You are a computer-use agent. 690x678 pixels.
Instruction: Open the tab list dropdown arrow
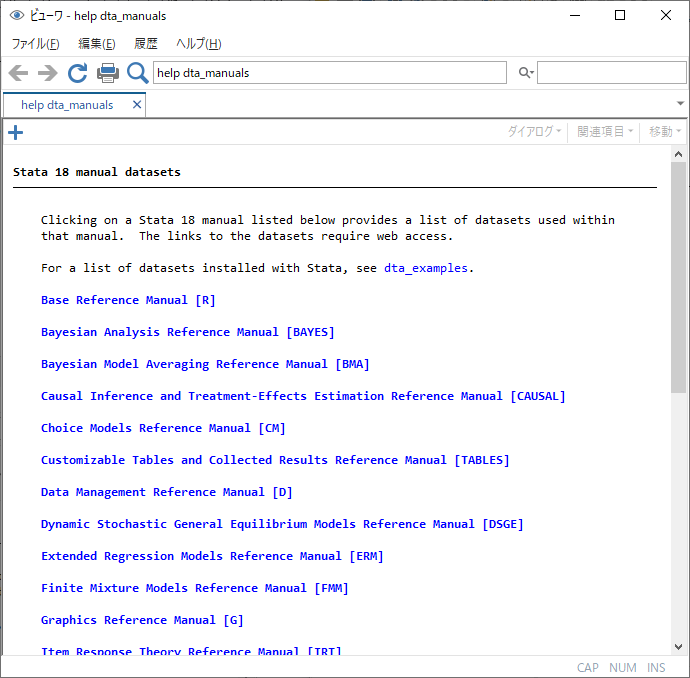click(x=680, y=104)
